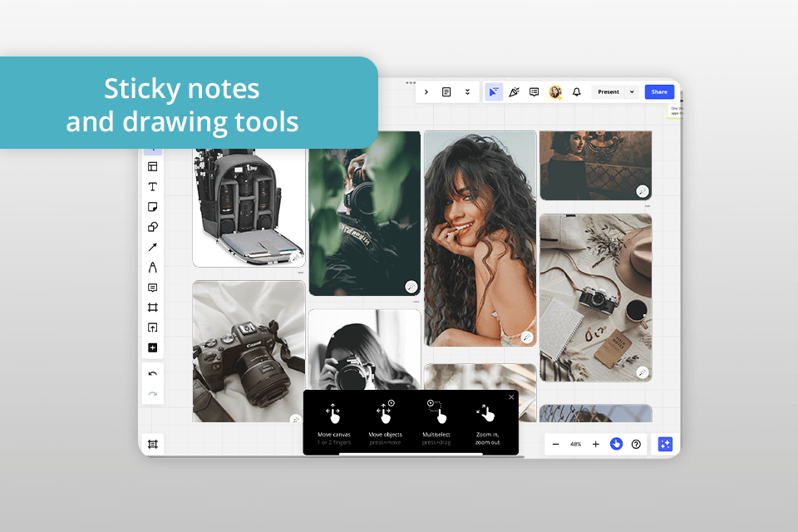Select the Pen drawing tool
This screenshot has width=798, height=532.
tap(152, 268)
